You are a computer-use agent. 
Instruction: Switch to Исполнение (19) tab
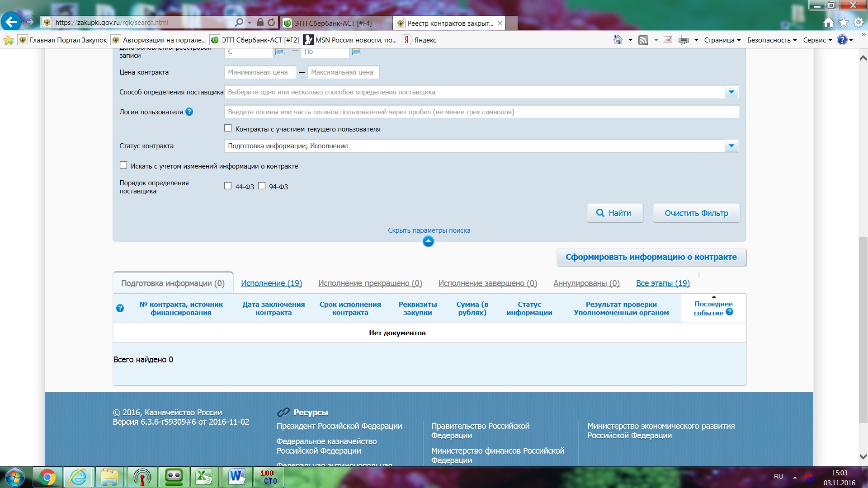pyautogui.click(x=271, y=283)
